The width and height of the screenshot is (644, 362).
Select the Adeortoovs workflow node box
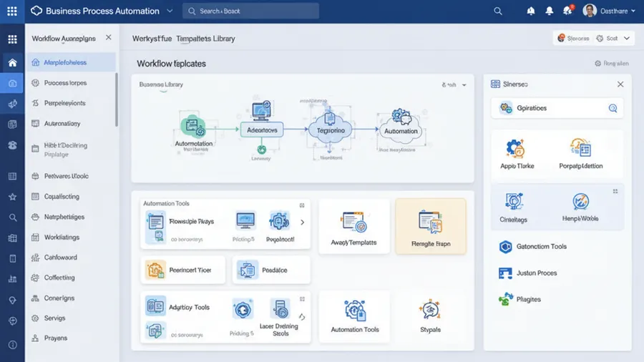[262, 129]
